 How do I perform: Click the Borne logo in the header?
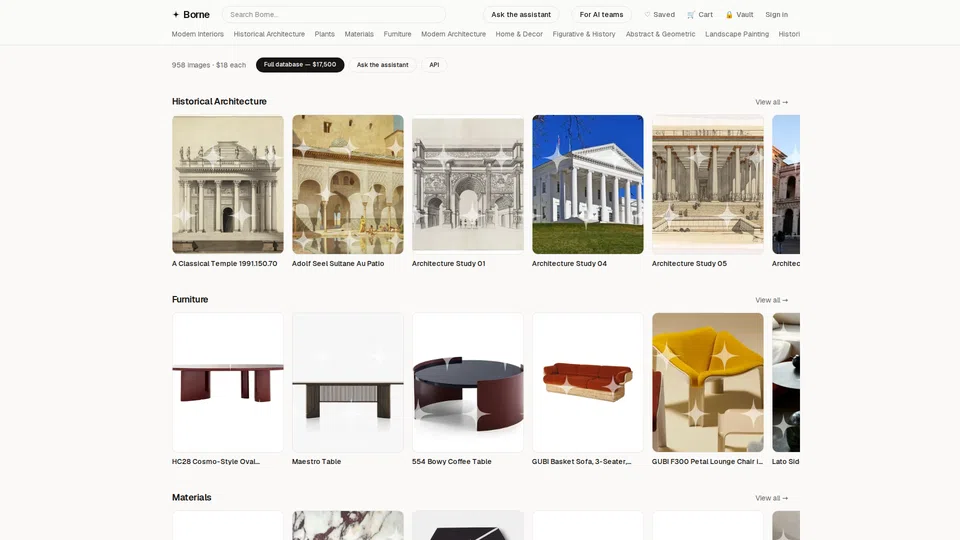coord(191,15)
